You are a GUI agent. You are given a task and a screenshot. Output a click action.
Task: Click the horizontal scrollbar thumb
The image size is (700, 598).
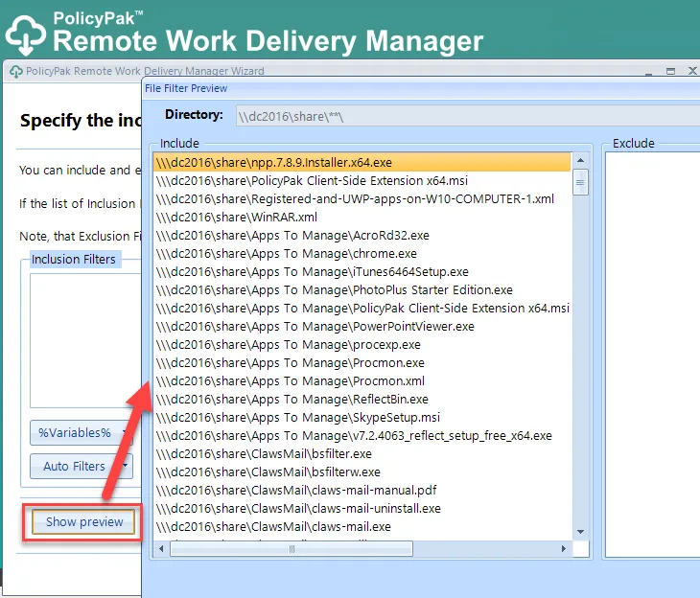point(292,549)
